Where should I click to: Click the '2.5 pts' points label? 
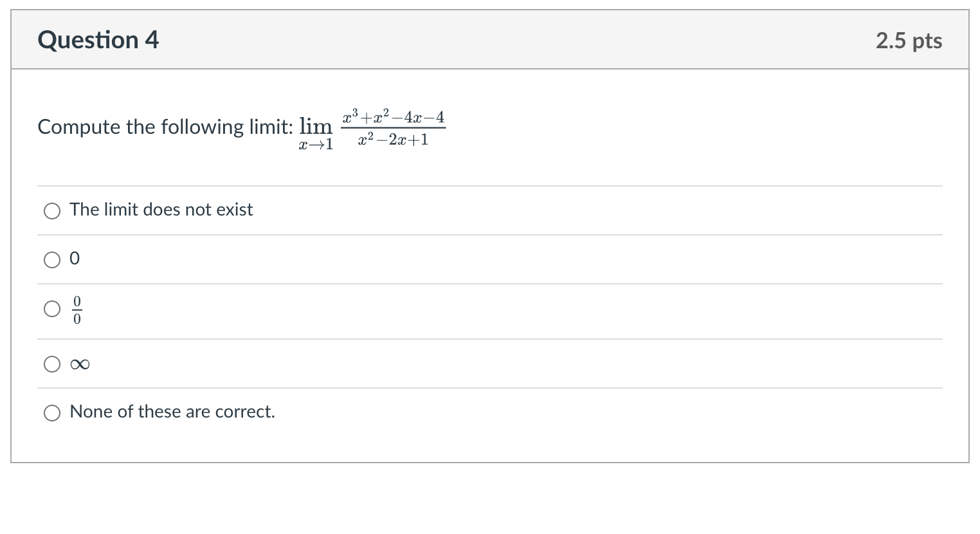click(x=909, y=40)
